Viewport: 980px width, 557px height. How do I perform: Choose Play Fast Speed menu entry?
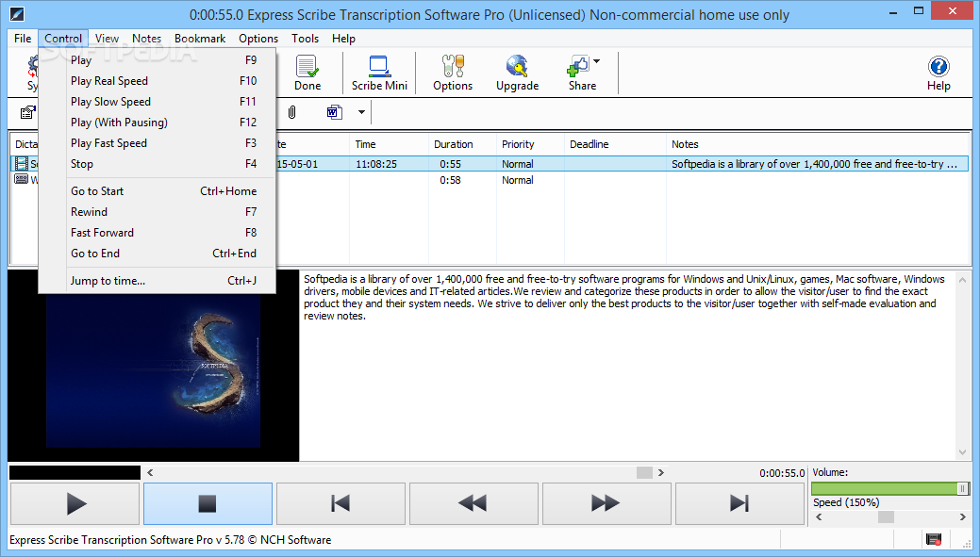[157, 143]
